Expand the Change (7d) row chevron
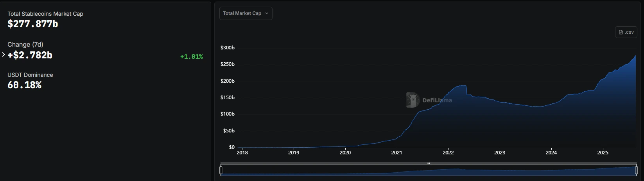 pyautogui.click(x=4, y=55)
